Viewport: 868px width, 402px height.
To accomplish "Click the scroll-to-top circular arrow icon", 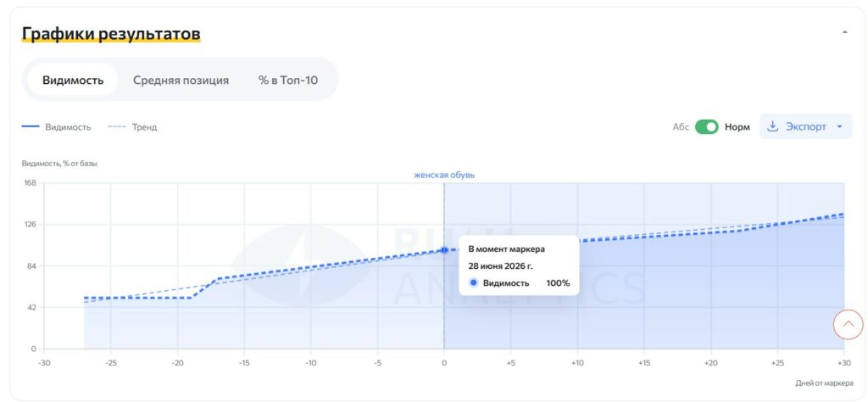I will [848, 325].
